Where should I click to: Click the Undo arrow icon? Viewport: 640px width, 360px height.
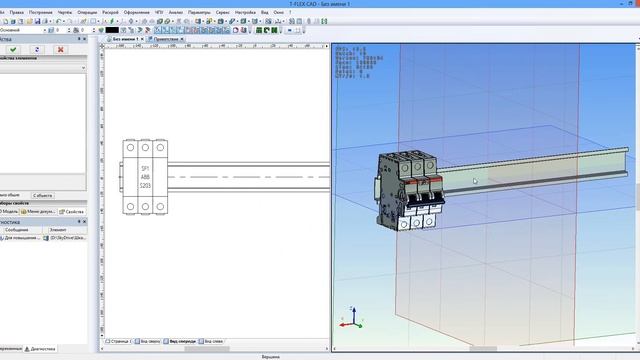click(x=59, y=21)
